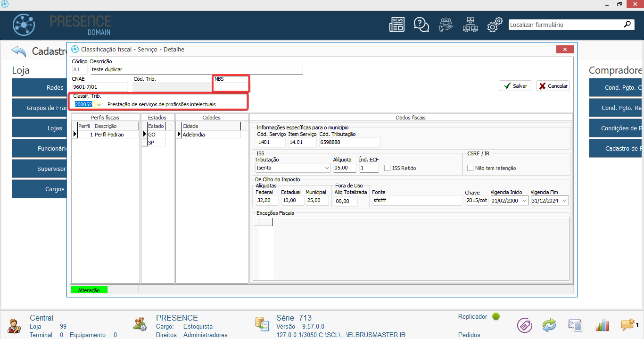Open the bar chart icon
The width and height of the screenshot is (644, 339).
pyautogui.click(x=603, y=325)
